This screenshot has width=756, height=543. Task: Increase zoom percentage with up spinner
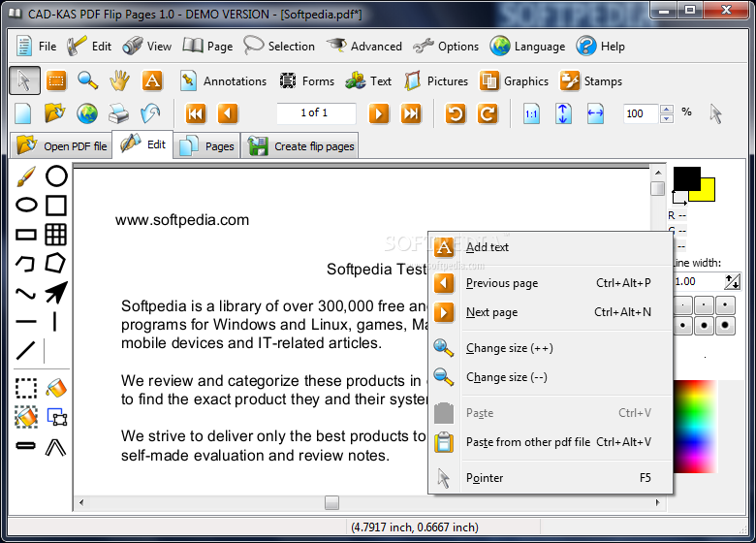(x=667, y=109)
